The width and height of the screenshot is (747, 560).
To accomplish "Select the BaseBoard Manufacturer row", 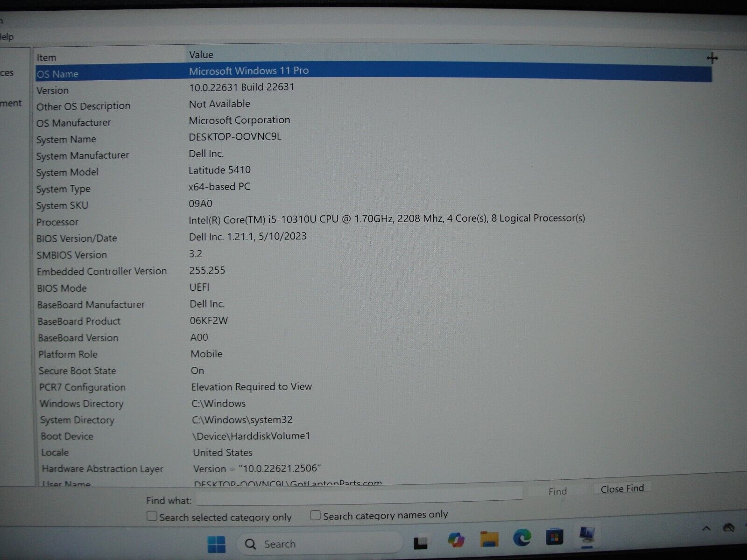I will coord(373,304).
